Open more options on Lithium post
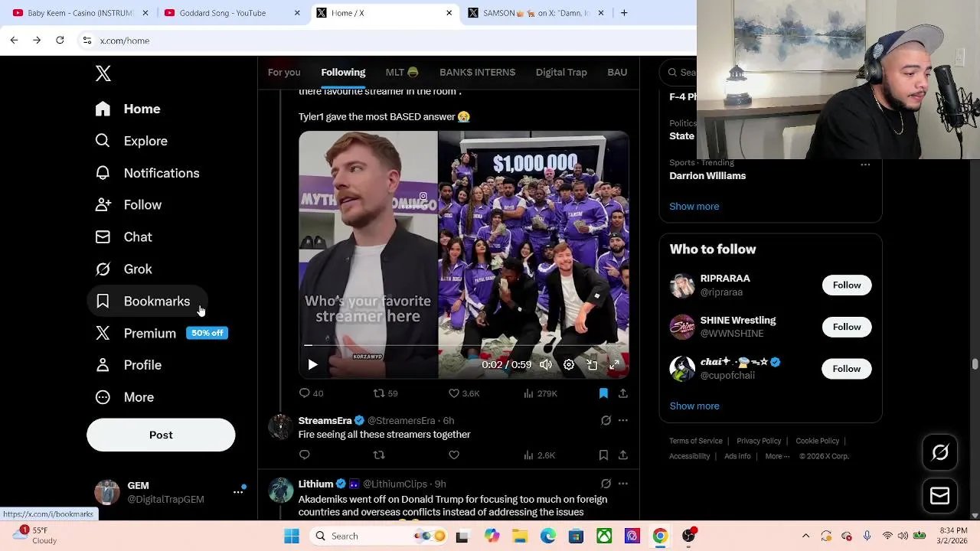This screenshot has width=980, height=551. [x=623, y=484]
